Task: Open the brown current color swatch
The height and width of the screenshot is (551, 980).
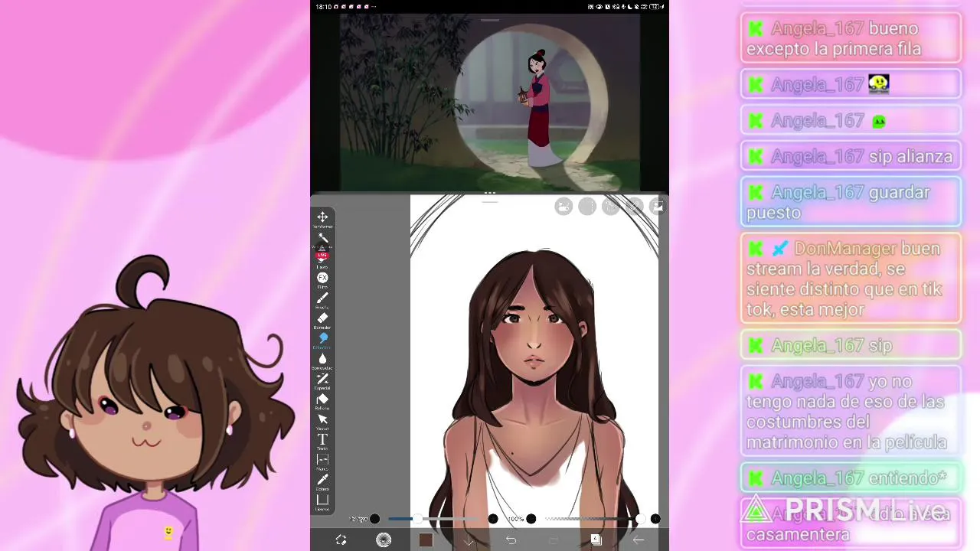Action: click(x=426, y=540)
